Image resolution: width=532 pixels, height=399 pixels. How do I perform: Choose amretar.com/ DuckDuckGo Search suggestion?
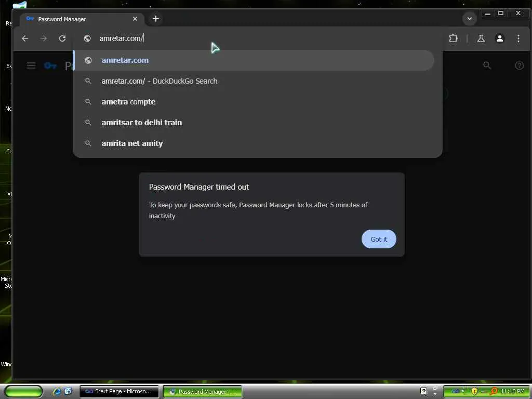click(254, 81)
